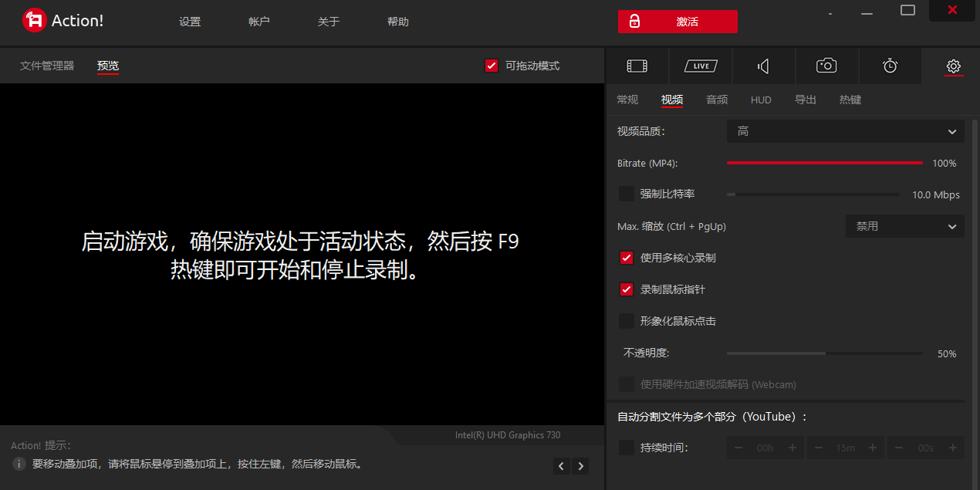
Task: Open the settings gear panel
Action: [x=953, y=66]
